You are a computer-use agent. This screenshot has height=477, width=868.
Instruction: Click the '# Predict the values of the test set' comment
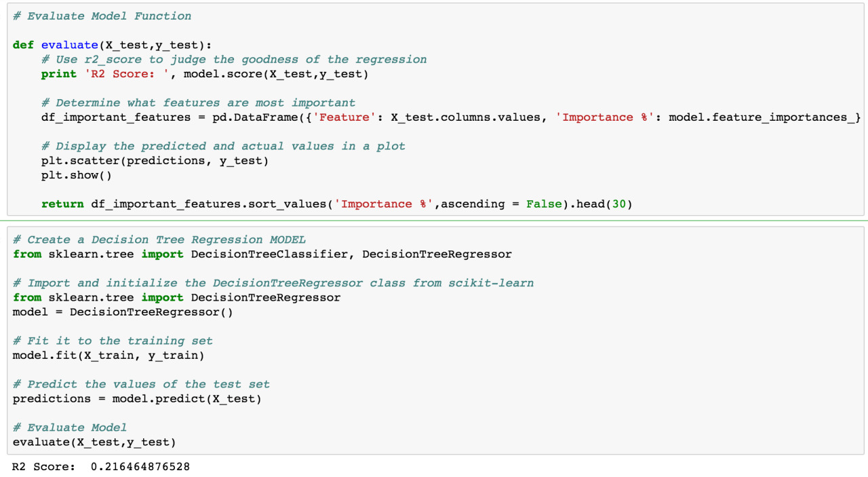point(141,384)
